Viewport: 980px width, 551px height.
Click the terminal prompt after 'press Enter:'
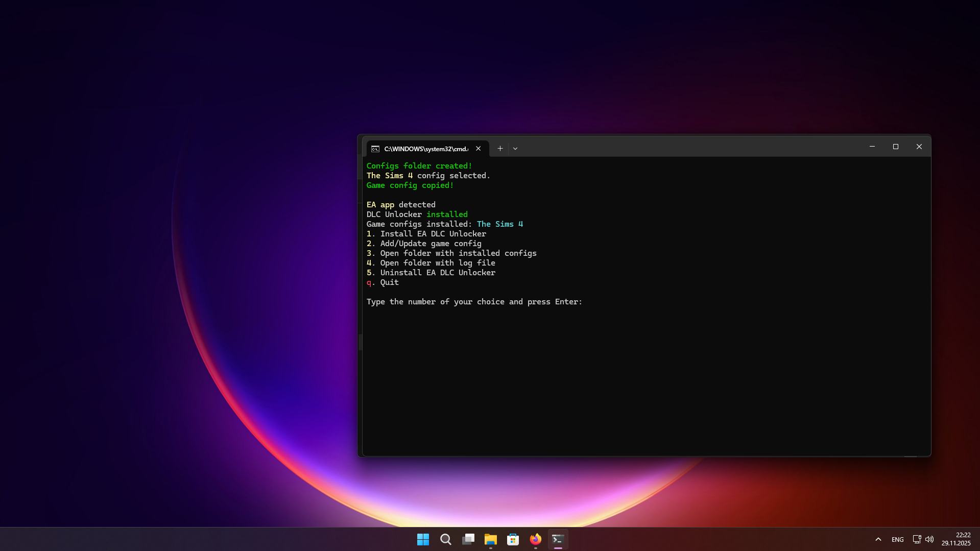(x=588, y=302)
